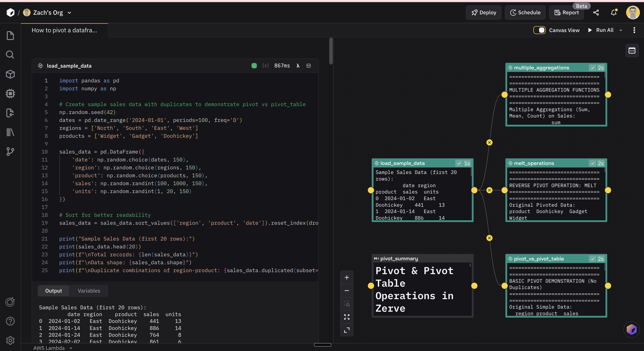
Task: Open the git branching panel in the sidebar
Action: click(10, 152)
